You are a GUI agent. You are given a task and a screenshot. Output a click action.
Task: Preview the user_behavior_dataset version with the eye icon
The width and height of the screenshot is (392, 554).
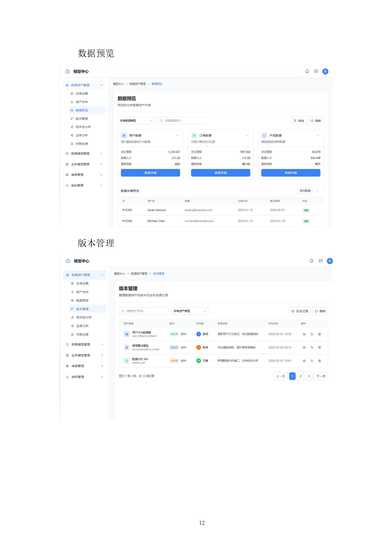[304, 334]
